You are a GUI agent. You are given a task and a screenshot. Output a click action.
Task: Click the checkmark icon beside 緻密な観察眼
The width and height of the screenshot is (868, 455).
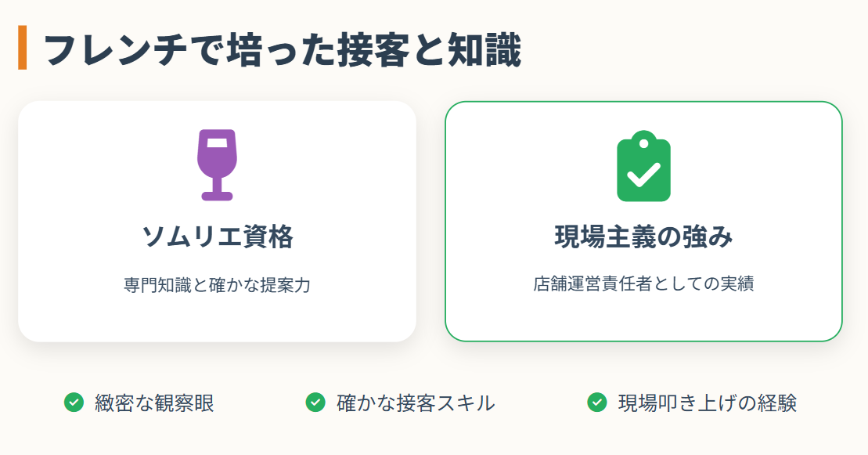pos(74,403)
